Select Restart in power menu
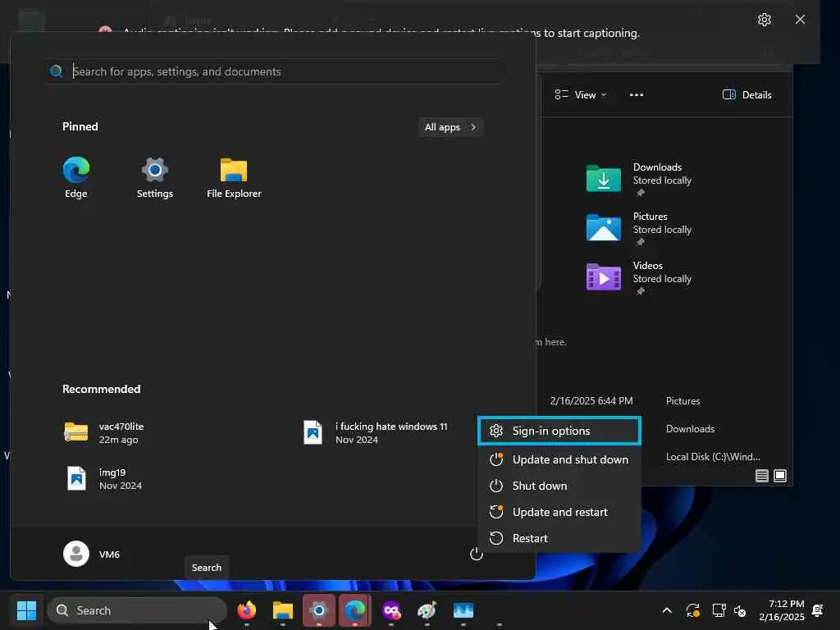This screenshot has height=630, width=840. 559,538
